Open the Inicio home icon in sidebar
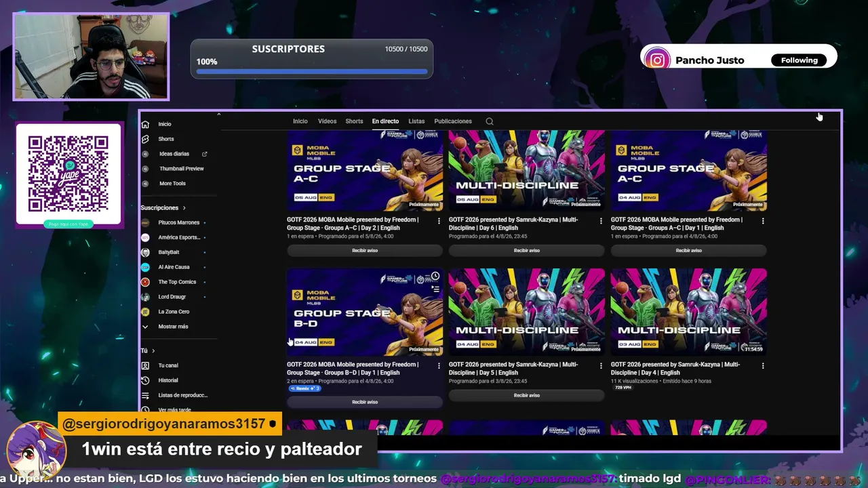This screenshot has width=868, height=488. pos(145,124)
